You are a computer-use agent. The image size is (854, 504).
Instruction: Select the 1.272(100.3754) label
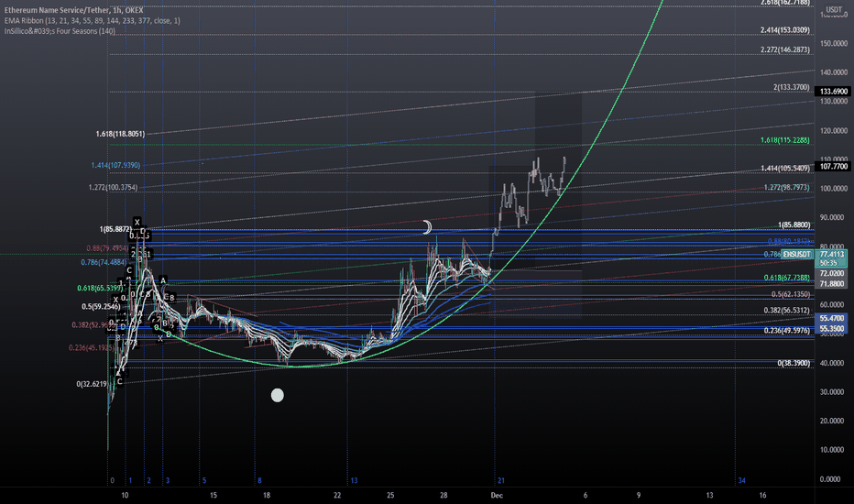pos(113,188)
